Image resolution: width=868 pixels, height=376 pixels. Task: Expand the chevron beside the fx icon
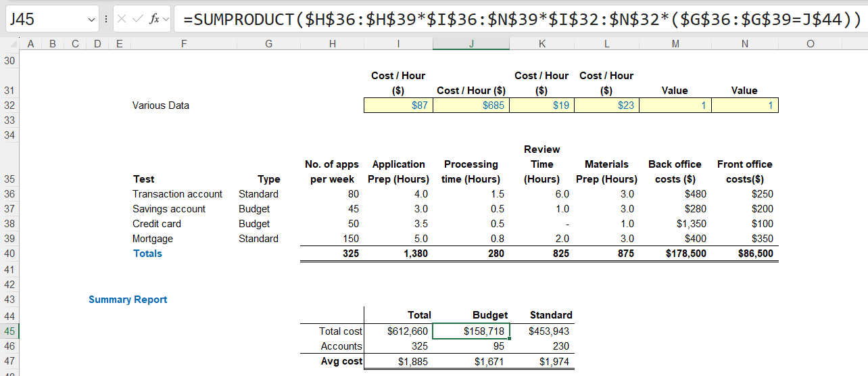coord(166,20)
